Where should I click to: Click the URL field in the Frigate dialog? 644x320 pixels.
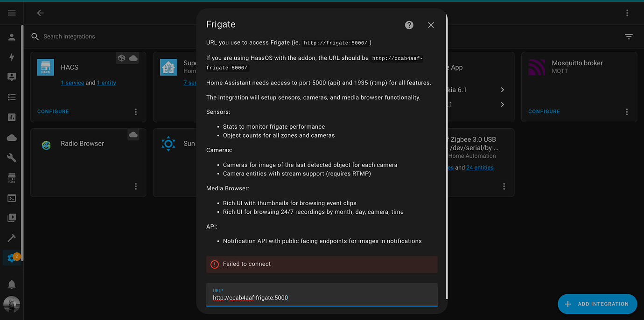point(322,297)
